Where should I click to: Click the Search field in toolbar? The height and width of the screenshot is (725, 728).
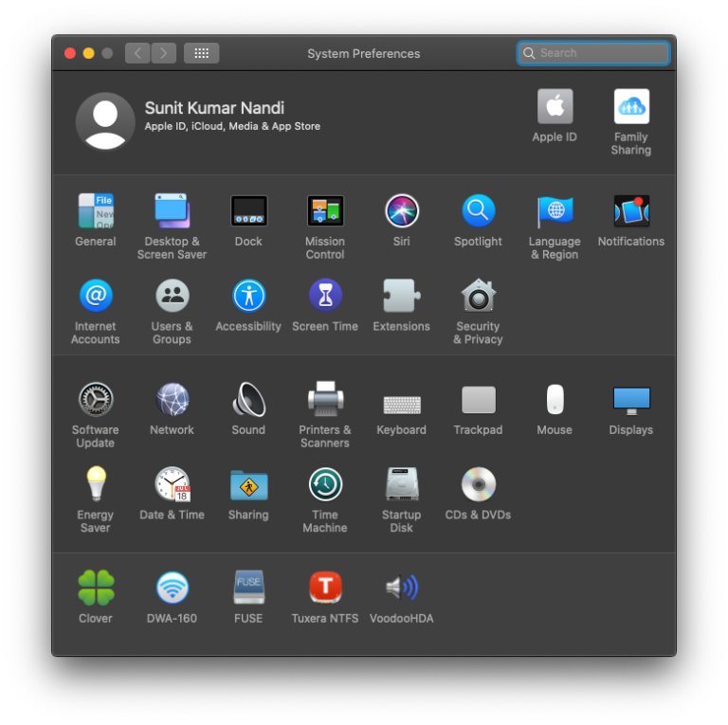(593, 53)
